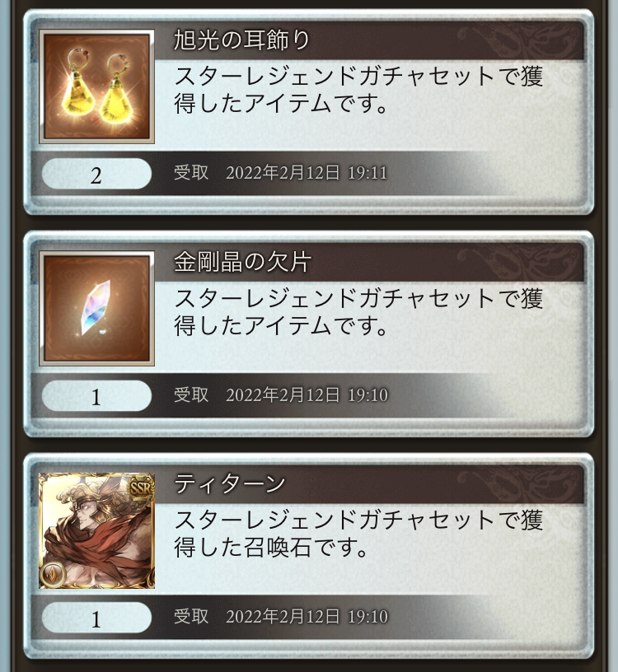Viewport: 618px width, 672px height.
Task: Click quantity badge showing 1 for 金剛晶の欠片
Action: click(96, 396)
